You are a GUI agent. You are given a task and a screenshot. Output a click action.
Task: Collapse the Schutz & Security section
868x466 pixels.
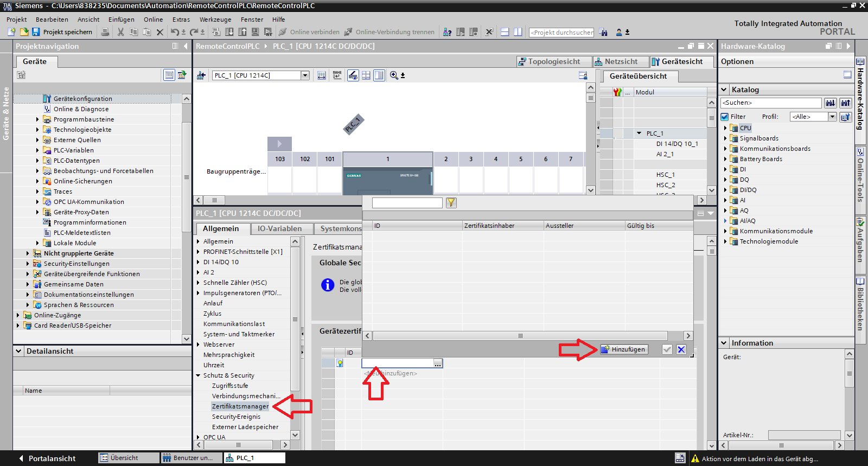click(x=198, y=375)
